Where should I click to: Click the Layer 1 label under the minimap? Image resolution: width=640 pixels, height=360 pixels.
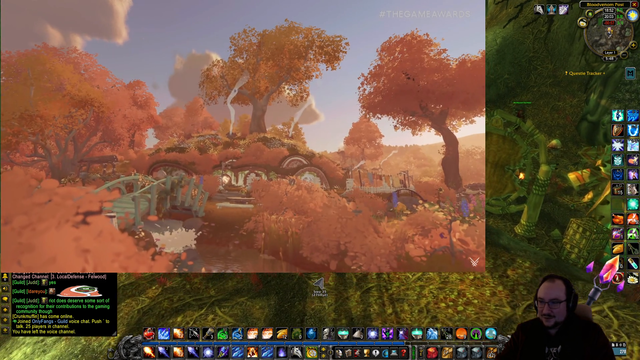[x=610, y=53]
